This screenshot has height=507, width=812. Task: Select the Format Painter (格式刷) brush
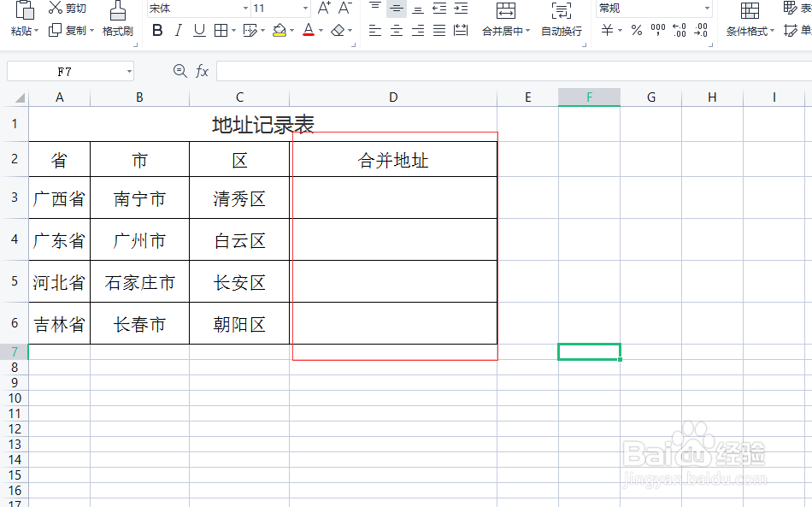118,19
